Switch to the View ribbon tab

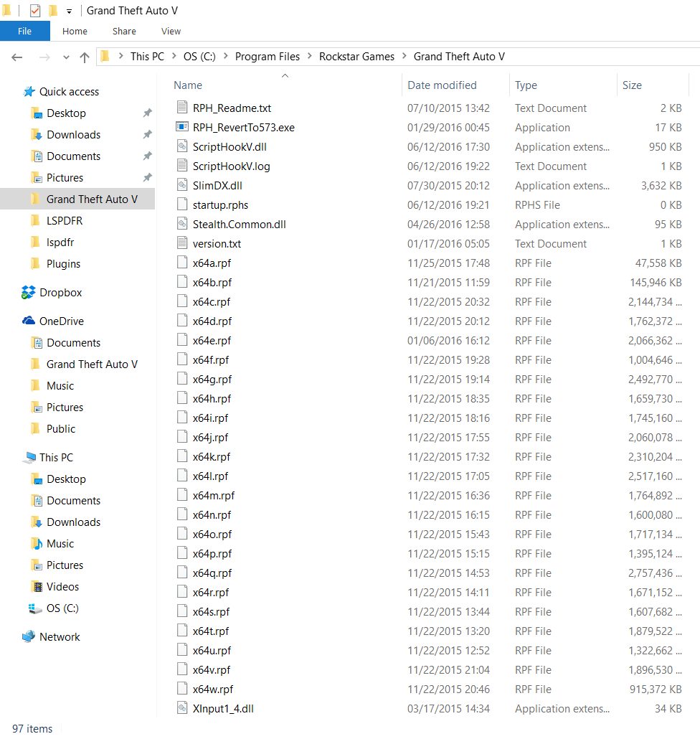(171, 31)
